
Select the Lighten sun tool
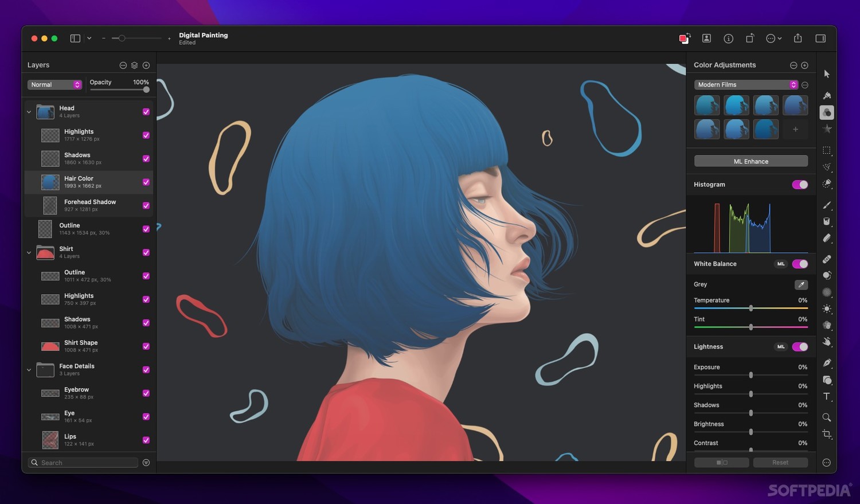[x=827, y=309]
